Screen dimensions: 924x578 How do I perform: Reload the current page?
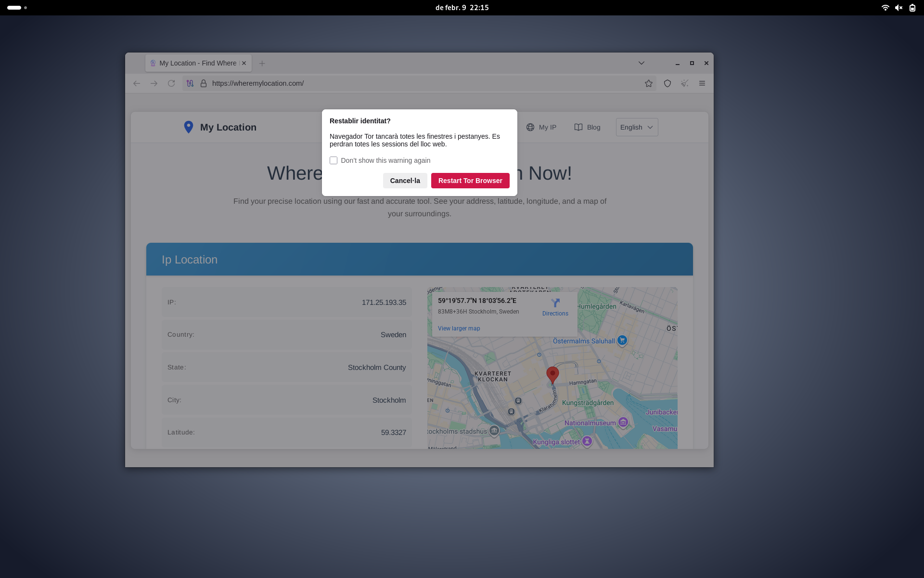(x=171, y=83)
